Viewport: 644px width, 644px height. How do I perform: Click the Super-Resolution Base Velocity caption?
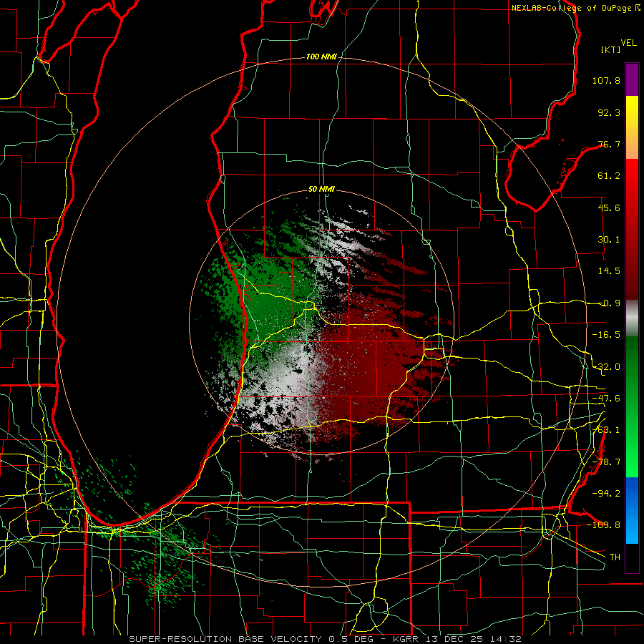coord(326,639)
